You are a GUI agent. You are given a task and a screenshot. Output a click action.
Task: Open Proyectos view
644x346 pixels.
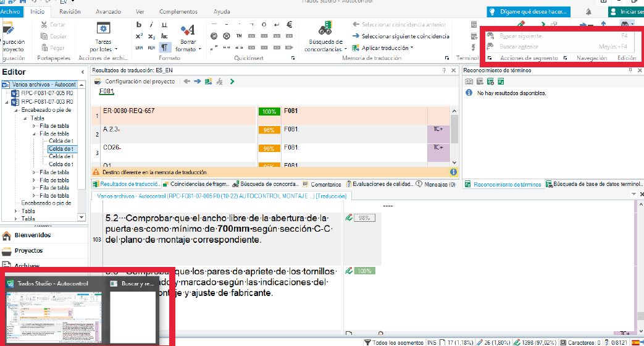[28, 251]
